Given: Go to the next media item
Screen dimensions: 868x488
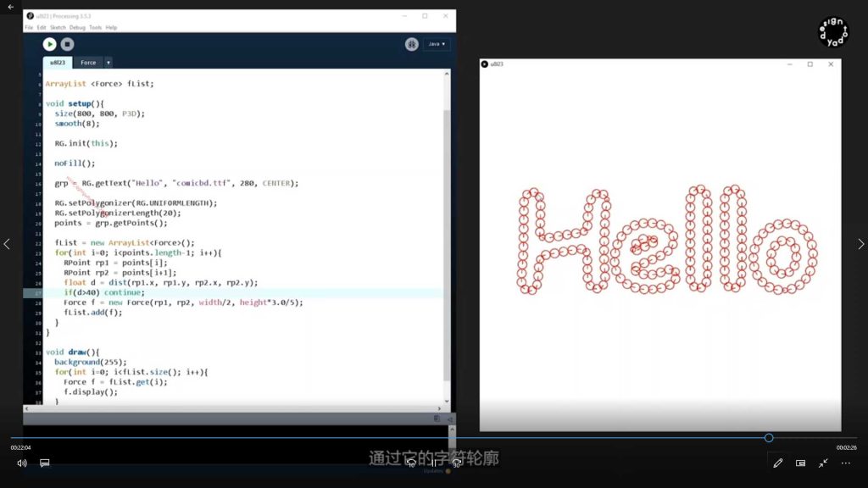Looking at the screenshot, I should [860, 244].
